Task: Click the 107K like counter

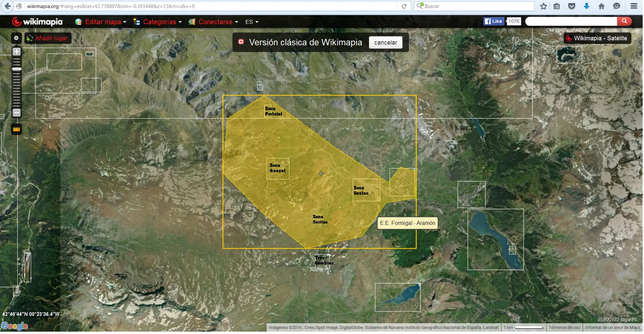Action: tap(514, 21)
